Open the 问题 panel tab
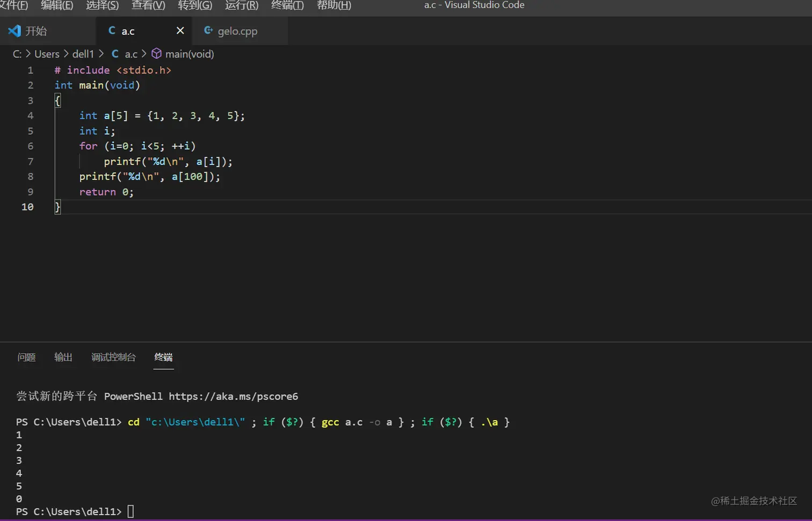This screenshot has width=812, height=521. 26,357
